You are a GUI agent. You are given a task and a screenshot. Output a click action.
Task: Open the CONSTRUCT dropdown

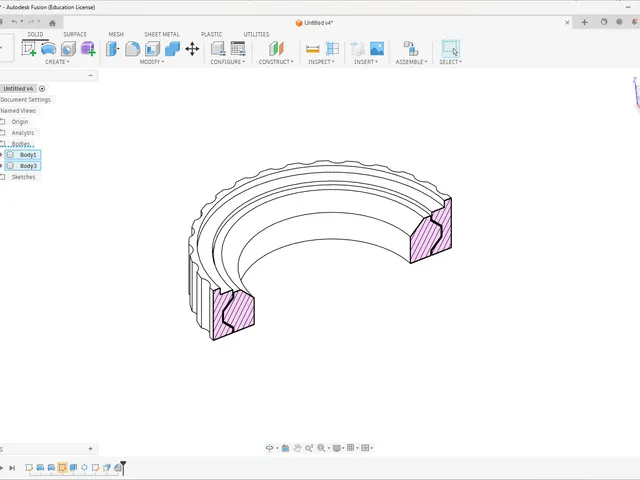point(276,62)
